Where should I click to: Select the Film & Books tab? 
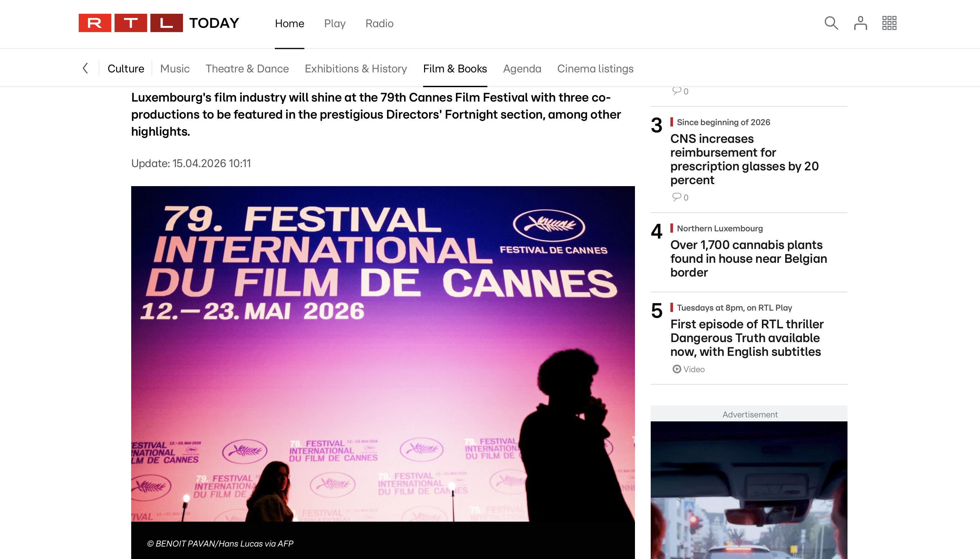pyautogui.click(x=455, y=68)
